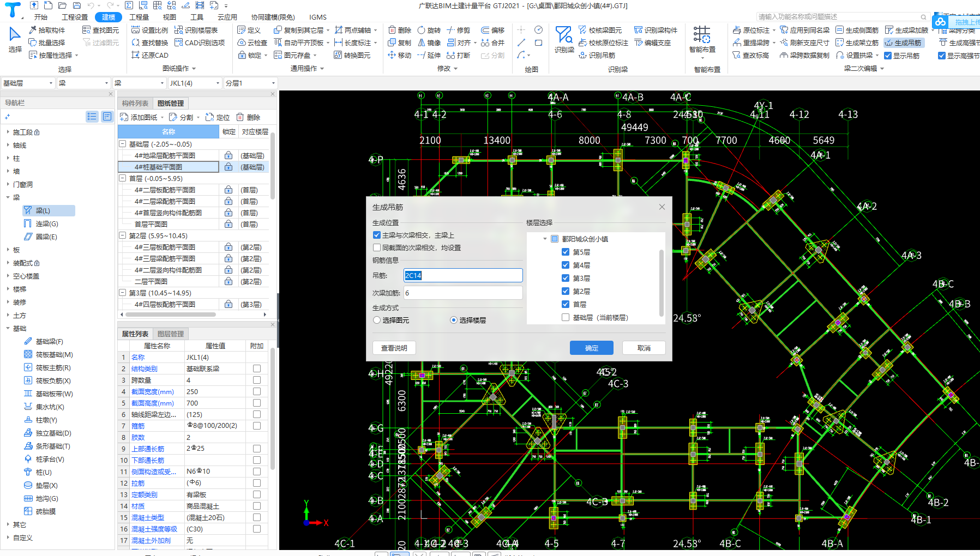Open the 基础层 floor dropdown
980x556 pixels.
coord(28,83)
